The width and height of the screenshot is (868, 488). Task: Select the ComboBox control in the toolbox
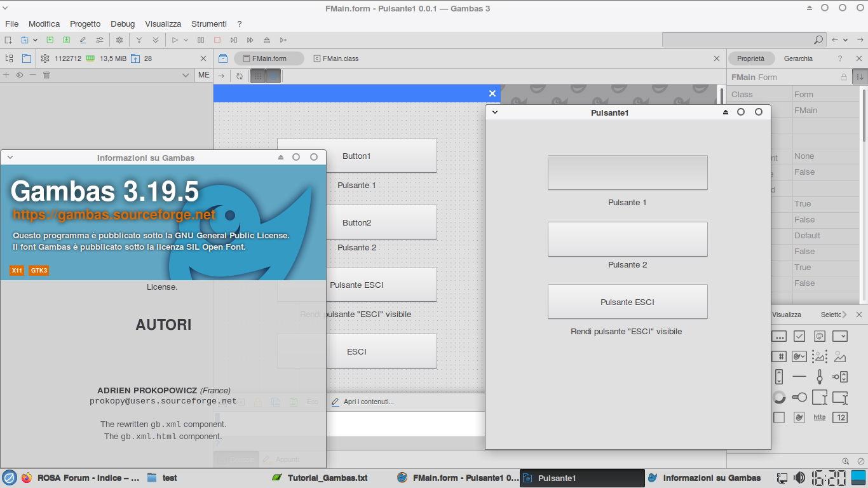coord(840,337)
